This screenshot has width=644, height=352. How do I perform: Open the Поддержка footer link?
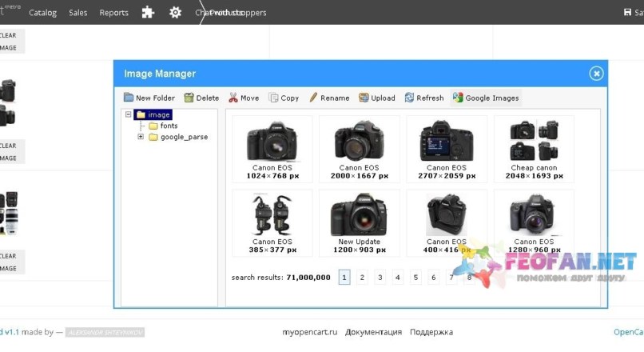point(431,332)
